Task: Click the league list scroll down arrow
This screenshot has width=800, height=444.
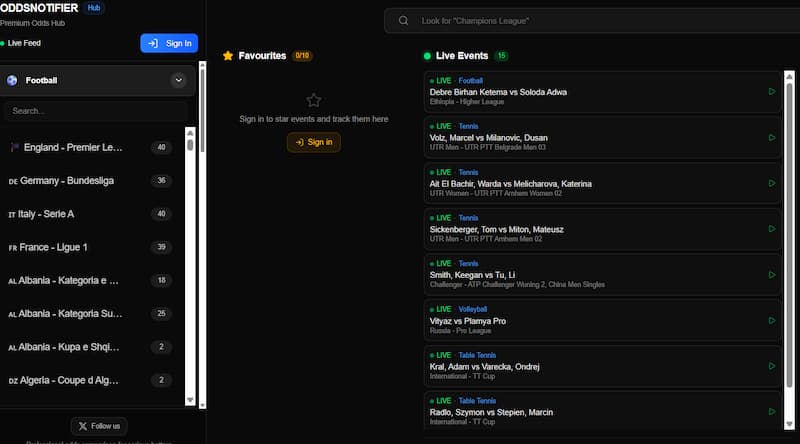Action: click(190, 400)
